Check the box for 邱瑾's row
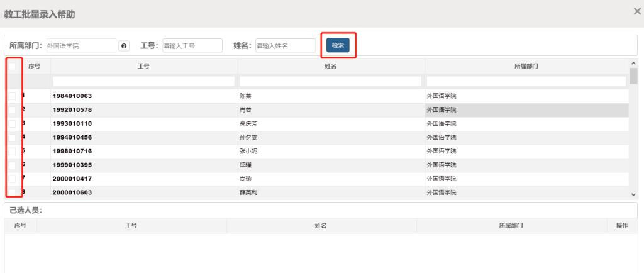644x273 pixels. 13,165
